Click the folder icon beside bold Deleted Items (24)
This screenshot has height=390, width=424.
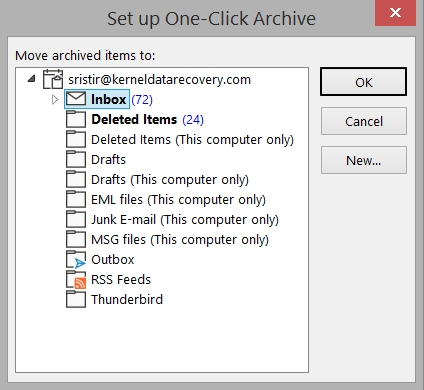(x=76, y=119)
